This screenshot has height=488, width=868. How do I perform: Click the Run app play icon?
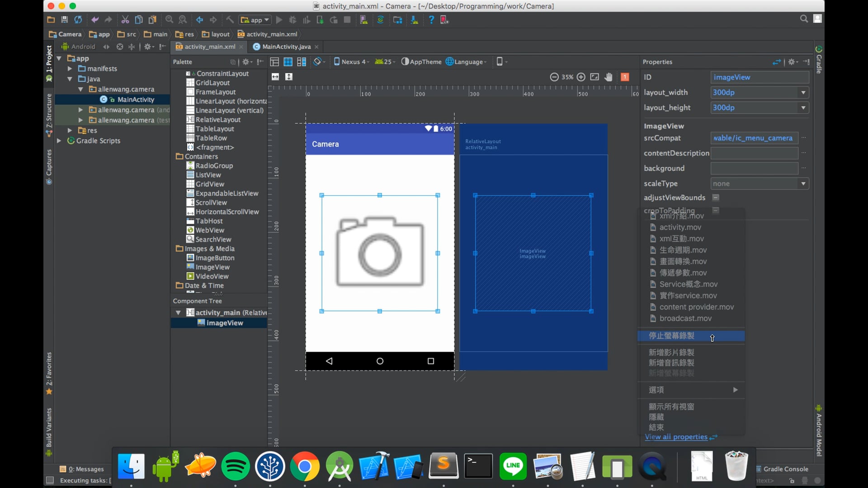pos(279,20)
